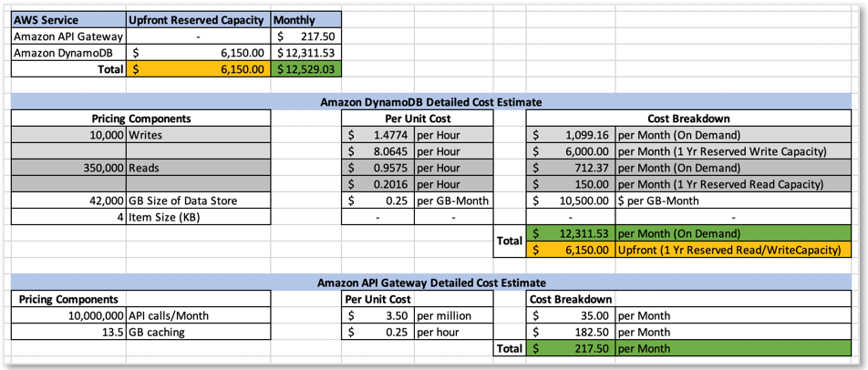Select 'Upfront (1 Yr Reserved Read/WriteCapacity)' cell
868x370 pixels.
coord(732,250)
